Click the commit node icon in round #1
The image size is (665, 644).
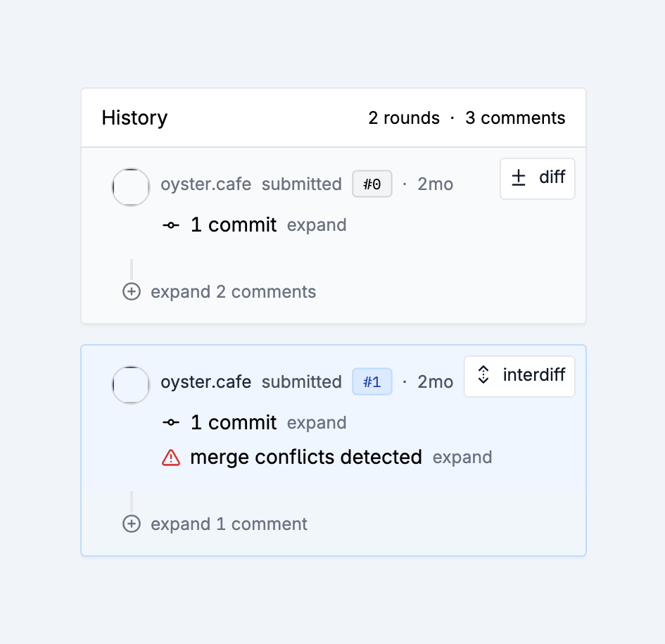point(170,422)
